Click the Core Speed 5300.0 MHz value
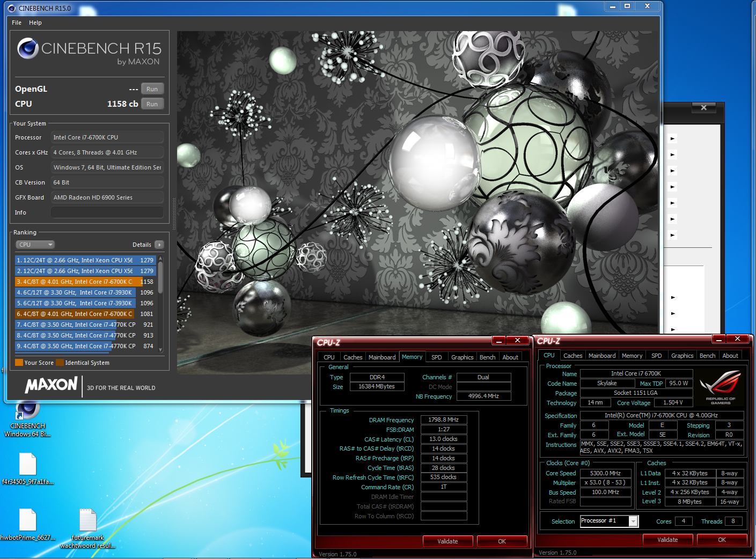This screenshot has height=559, width=756. point(605,473)
